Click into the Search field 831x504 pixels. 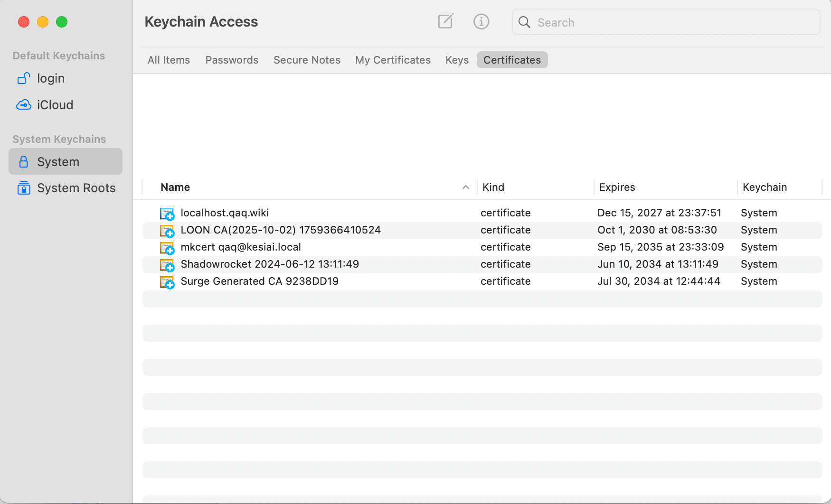coord(666,22)
